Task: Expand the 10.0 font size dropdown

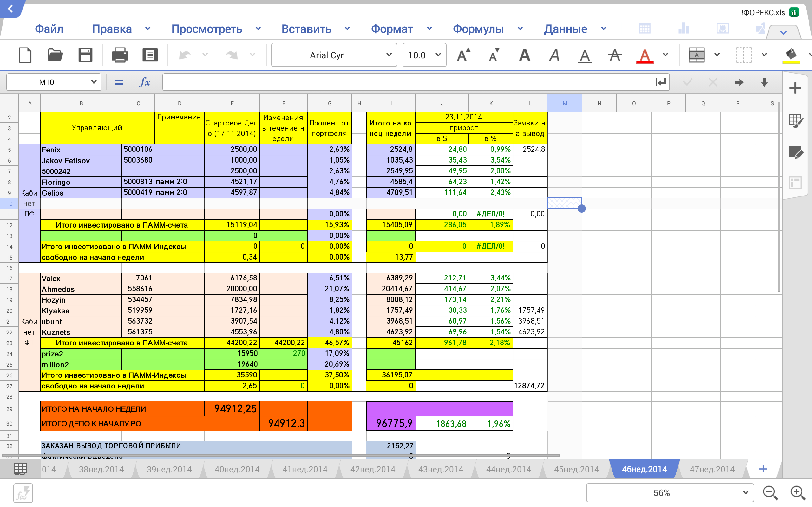Action: 424,55
